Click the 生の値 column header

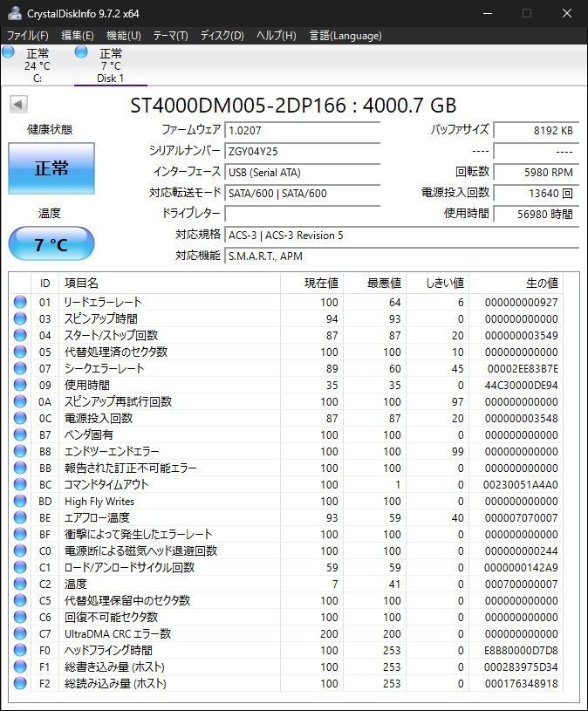pos(516,284)
